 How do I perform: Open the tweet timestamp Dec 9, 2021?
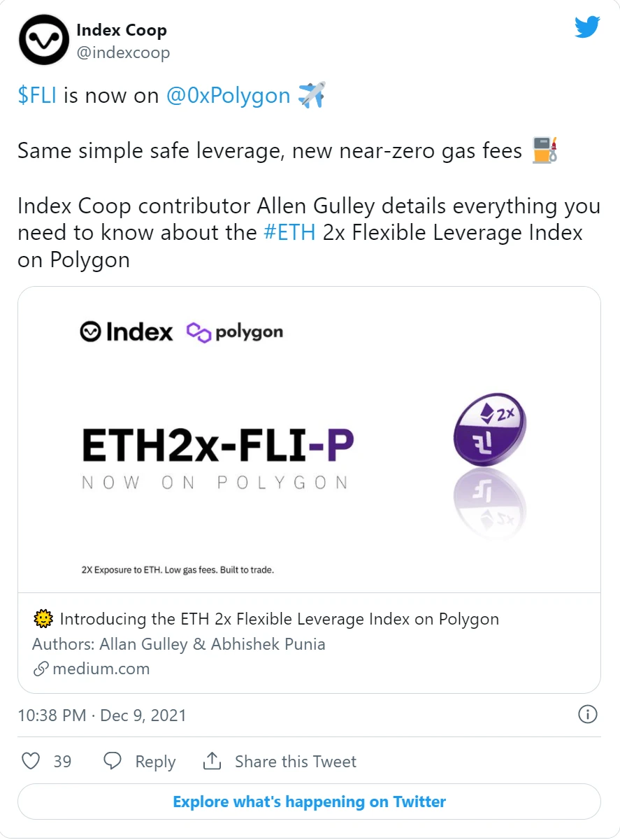pyautogui.click(x=102, y=715)
